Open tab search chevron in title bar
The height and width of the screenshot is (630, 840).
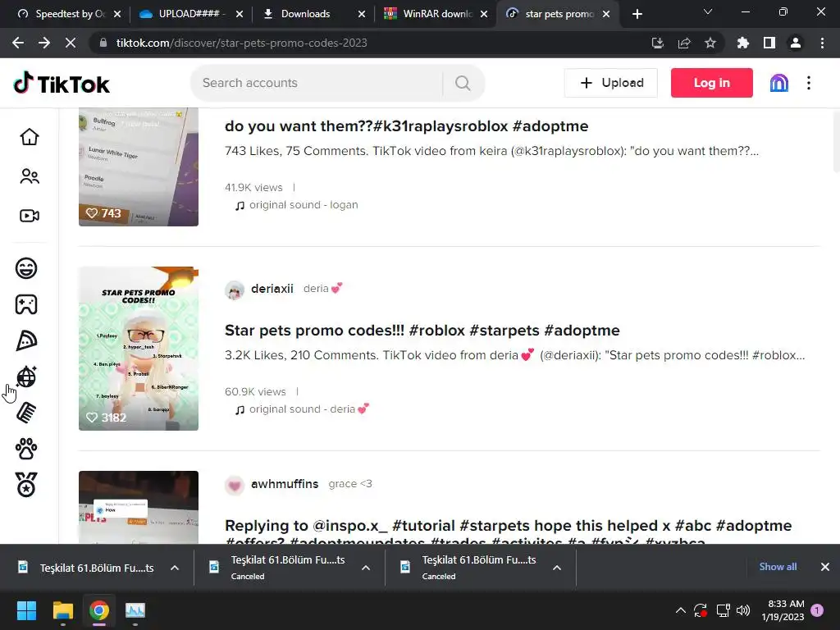click(708, 11)
